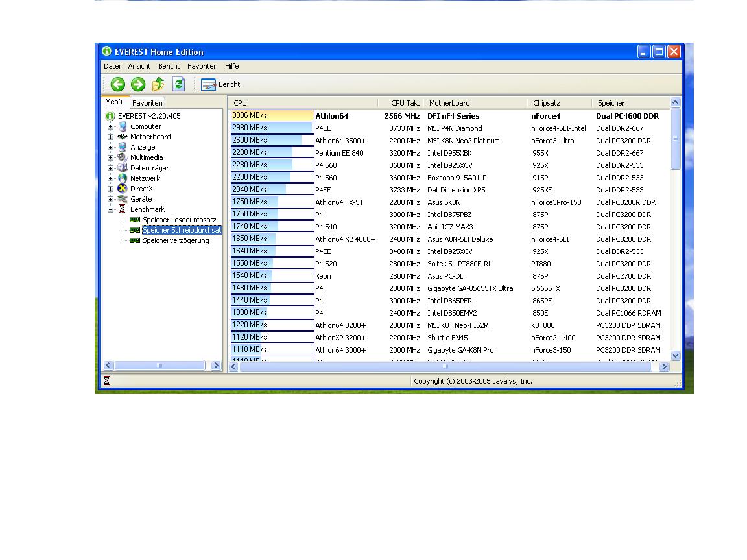747x560 pixels.
Task: Click the Speicher Lesedurchsatz memory icon
Action: (x=135, y=220)
